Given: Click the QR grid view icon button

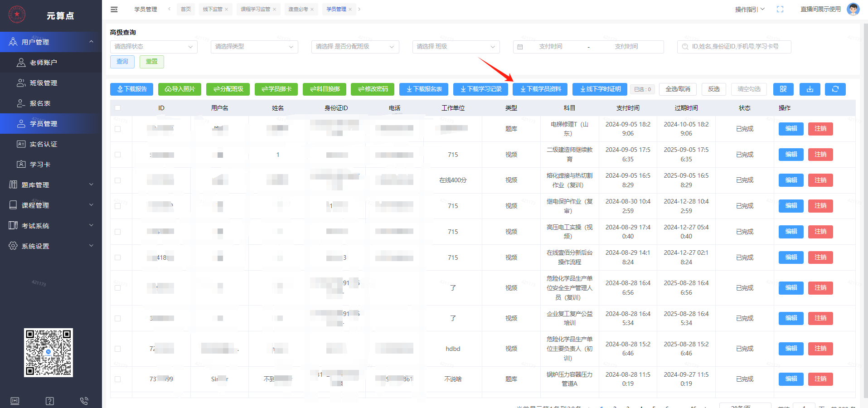Looking at the screenshot, I should [x=783, y=89].
